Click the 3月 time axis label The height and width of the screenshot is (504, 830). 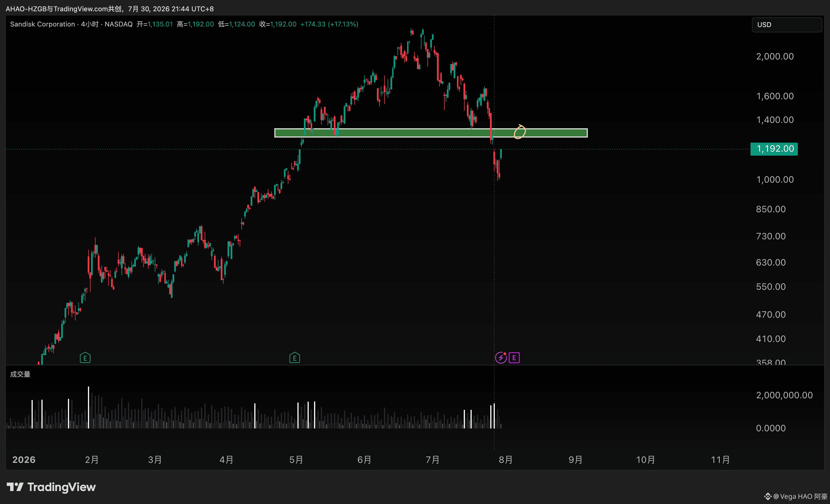point(155,460)
